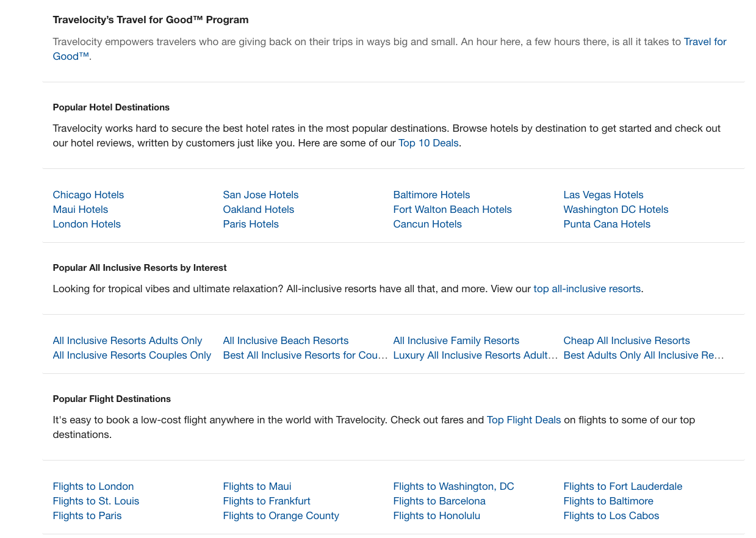Image resolution: width=756 pixels, height=538 pixels.
Task: Open the Travel for Good™ link
Action: click(x=705, y=41)
